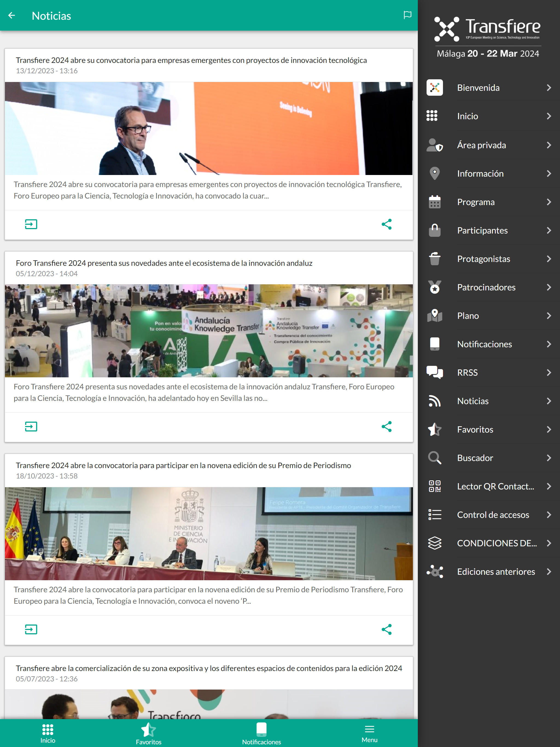
Task: Click the Inicio grid icon in sidebar
Action: [432, 116]
